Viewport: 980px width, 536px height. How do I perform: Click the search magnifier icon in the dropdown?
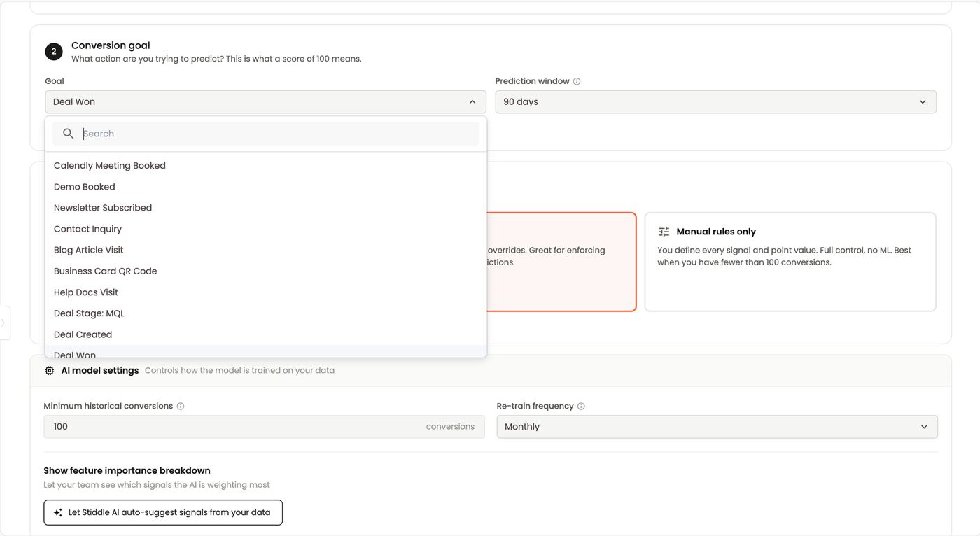(x=68, y=134)
